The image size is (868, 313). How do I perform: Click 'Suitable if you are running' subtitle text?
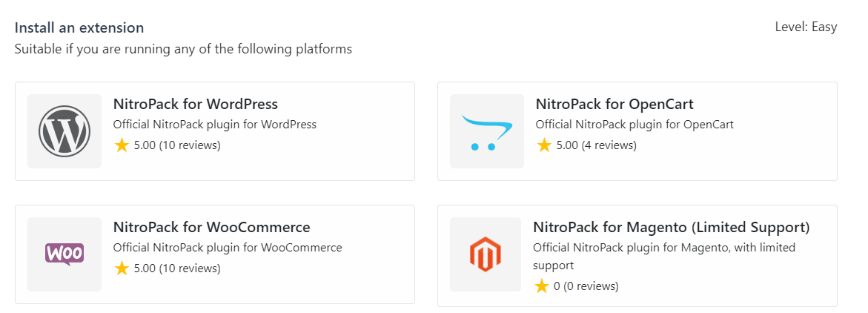click(x=183, y=49)
